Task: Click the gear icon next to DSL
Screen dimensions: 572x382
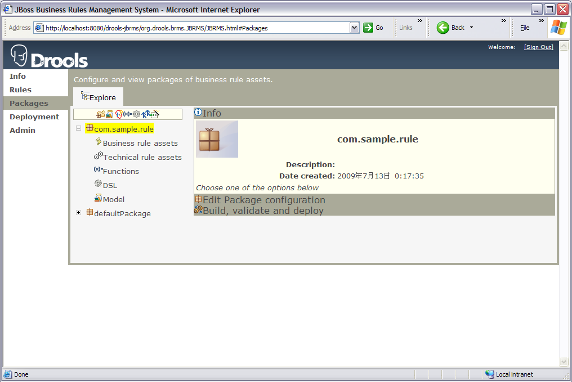Action: pyautogui.click(x=98, y=184)
